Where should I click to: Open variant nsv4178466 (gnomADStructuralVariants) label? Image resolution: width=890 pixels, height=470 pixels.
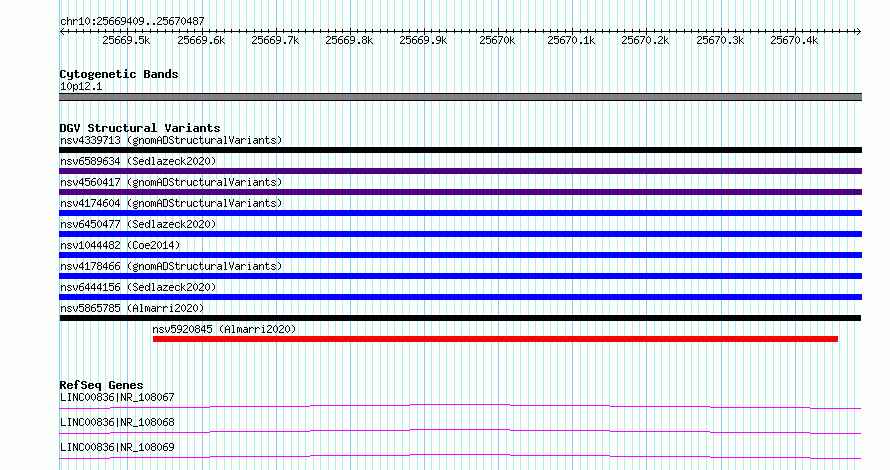click(171, 266)
